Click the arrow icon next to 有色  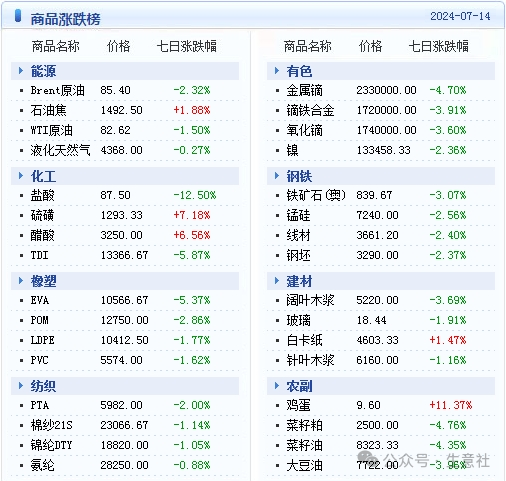coord(277,71)
